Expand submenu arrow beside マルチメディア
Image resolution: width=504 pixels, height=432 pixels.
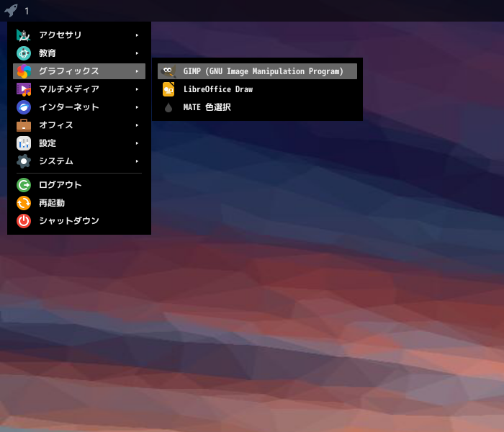coord(137,89)
